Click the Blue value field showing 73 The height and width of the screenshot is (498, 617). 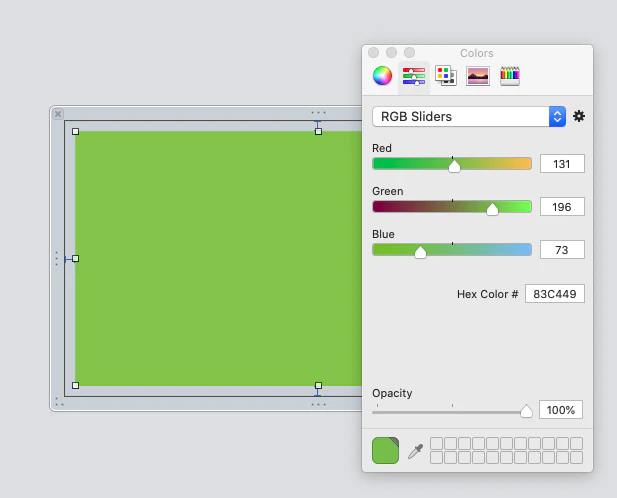coord(562,249)
